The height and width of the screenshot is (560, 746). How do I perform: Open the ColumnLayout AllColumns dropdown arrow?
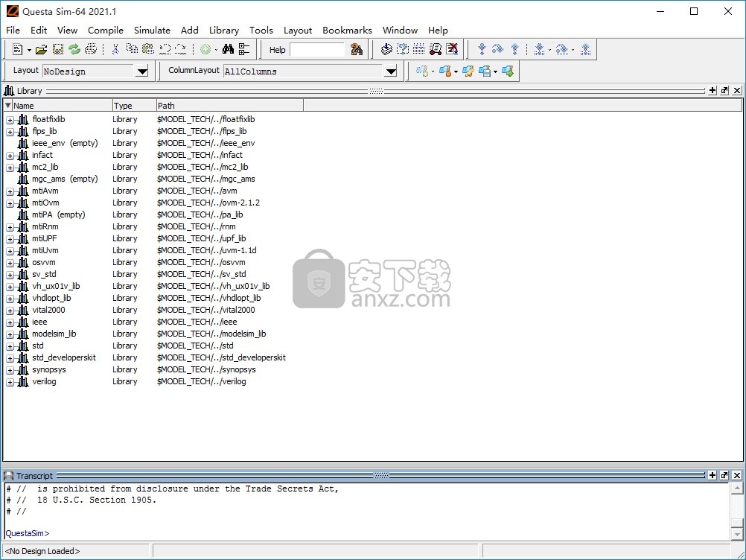click(391, 71)
